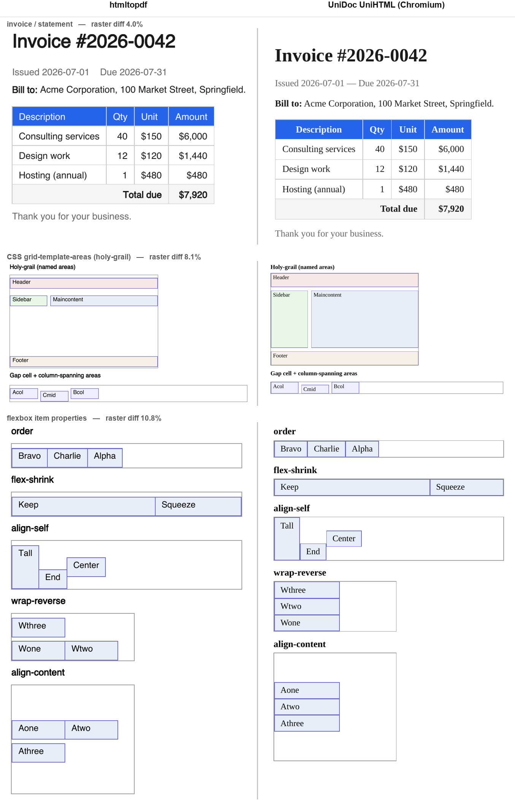Image resolution: width=515 pixels, height=812 pixels.
Task: Click the 'Squeeze' flex item in UniDoc
Action: [467, 487]
